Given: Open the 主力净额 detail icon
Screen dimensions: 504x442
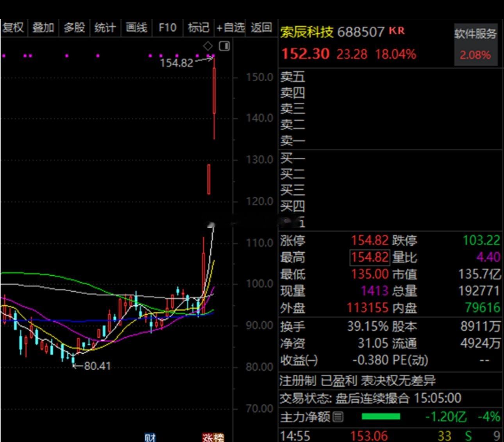Looking at the screenshot, I should pyautogui.click(x=338, y=417).
